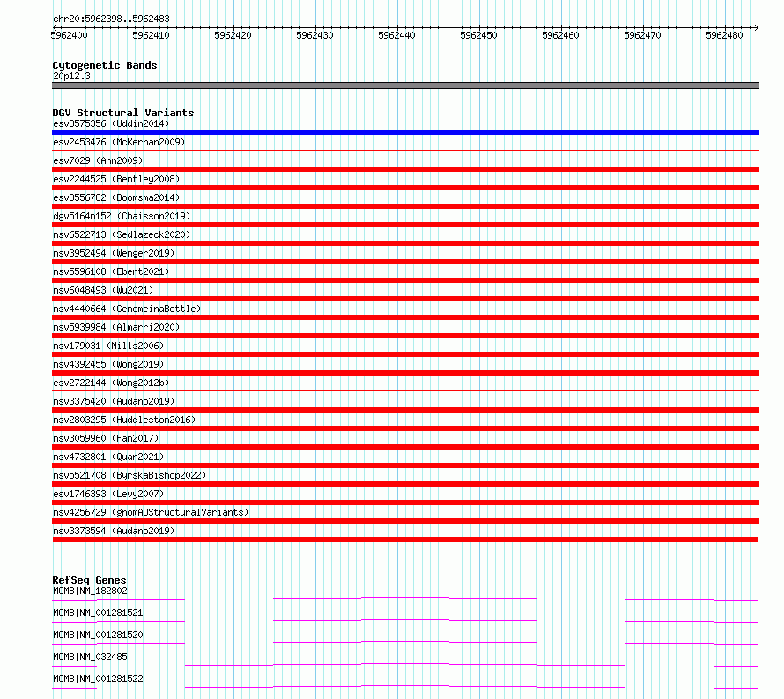784x699 pixels.
Task: Click nsv4392455 (Wong2019) label
Action: click(108, 364)
